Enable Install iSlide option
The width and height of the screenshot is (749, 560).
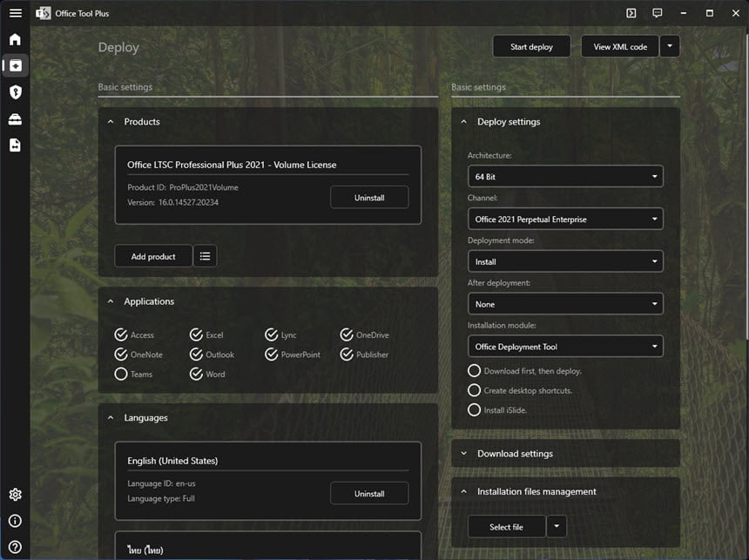pos(497,410)
